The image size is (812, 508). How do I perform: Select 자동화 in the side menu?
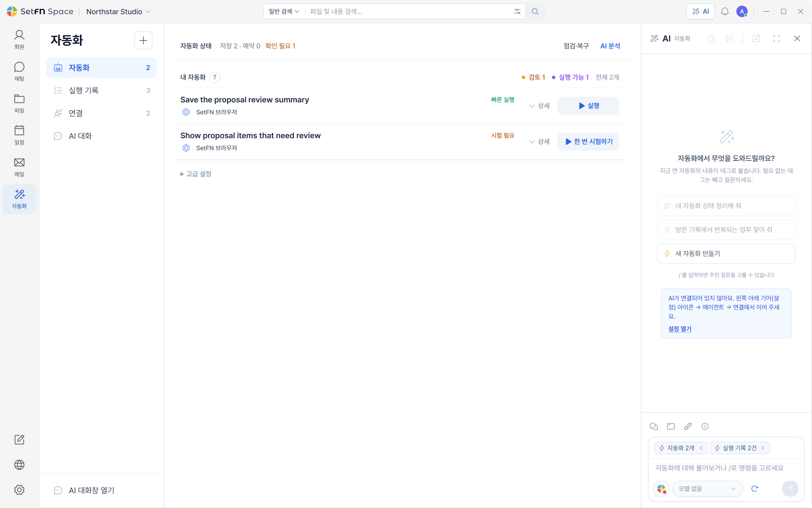point(102,67)
